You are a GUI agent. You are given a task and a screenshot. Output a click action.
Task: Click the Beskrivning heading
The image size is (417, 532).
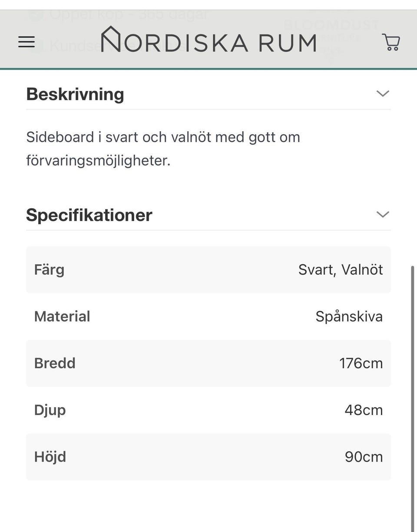(x=75, y=94)
